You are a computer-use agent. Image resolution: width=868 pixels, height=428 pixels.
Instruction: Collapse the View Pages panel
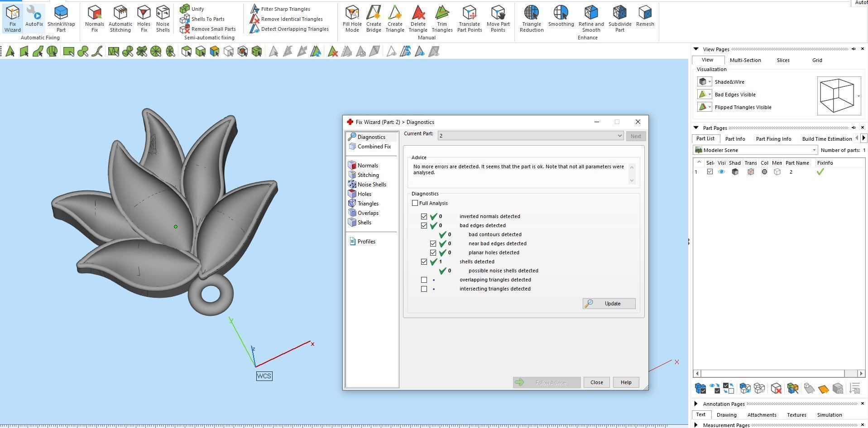coord(696,49)
